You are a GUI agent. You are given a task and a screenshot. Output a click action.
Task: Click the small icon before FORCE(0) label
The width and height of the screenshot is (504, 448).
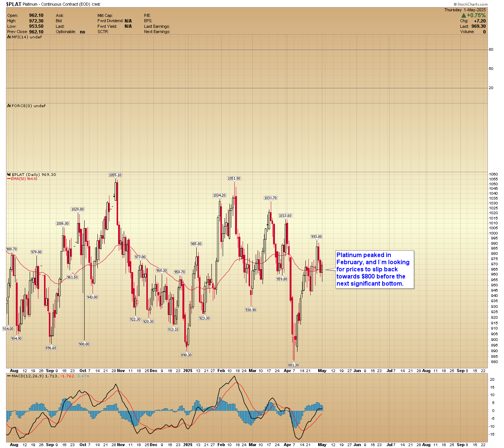coord(9,106)
